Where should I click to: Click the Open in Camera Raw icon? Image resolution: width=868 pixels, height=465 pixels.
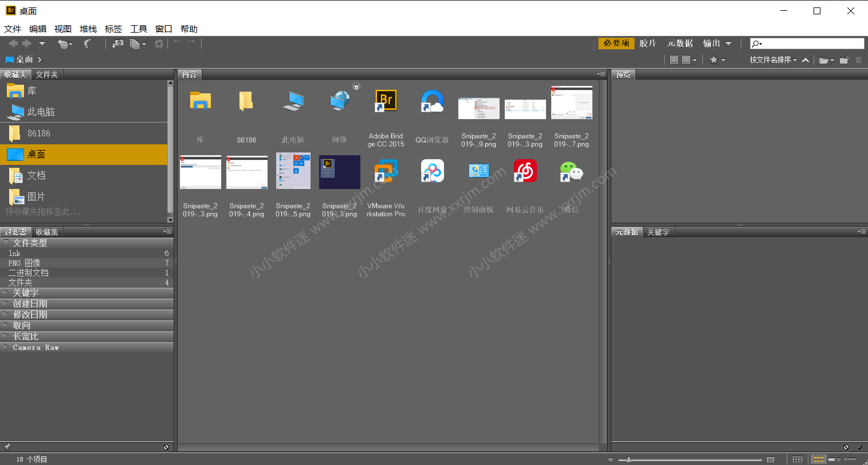(159, 44)
